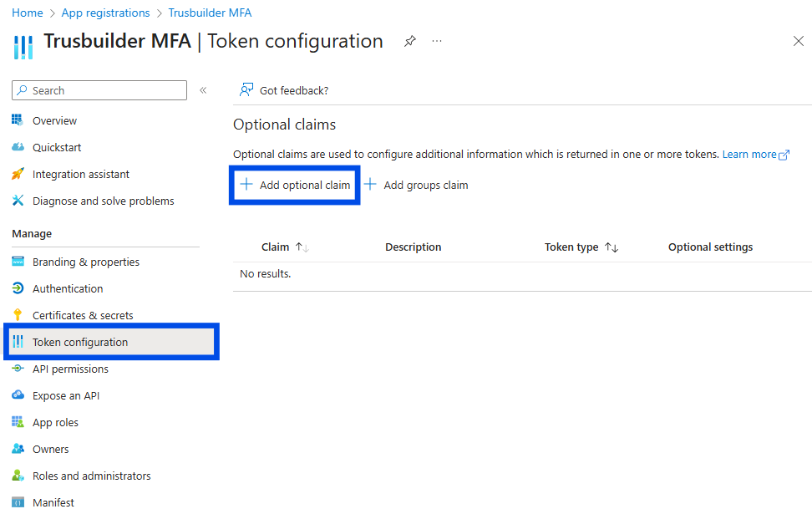The width and height of the screenshot is (812, 509).
Task: Open the Manifest section
Action: click(x=53, y=501)
